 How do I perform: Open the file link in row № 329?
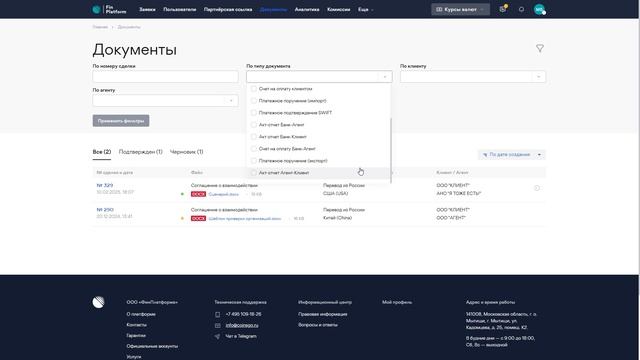coord(224,194)
